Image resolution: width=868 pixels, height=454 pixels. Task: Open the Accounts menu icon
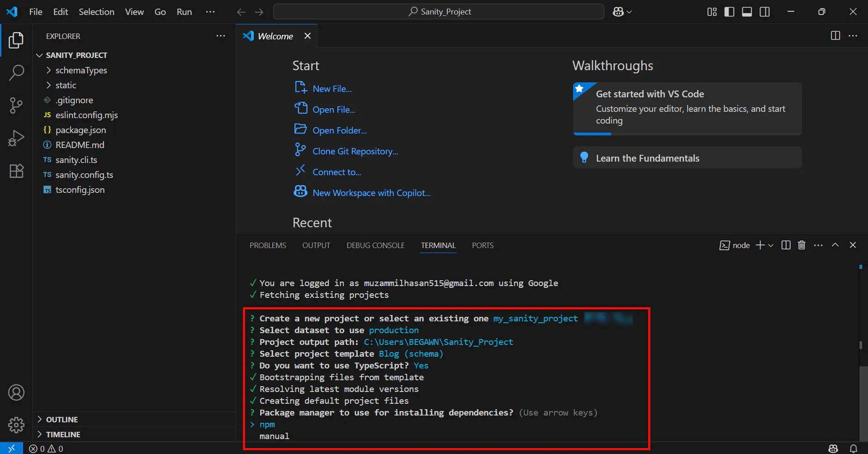16,392
